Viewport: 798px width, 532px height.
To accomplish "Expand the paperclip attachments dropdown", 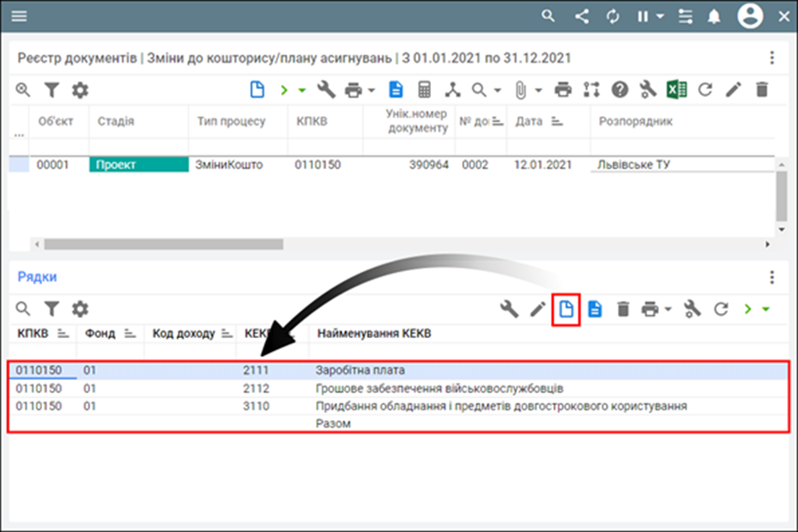I will click(x=538, y=89).
